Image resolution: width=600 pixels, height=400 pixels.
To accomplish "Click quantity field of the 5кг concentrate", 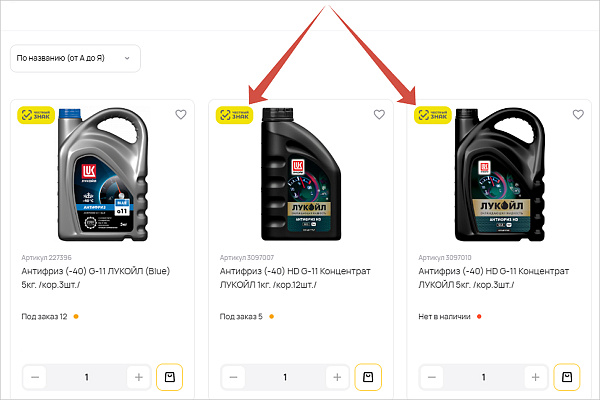I will [x=483, y=378].
